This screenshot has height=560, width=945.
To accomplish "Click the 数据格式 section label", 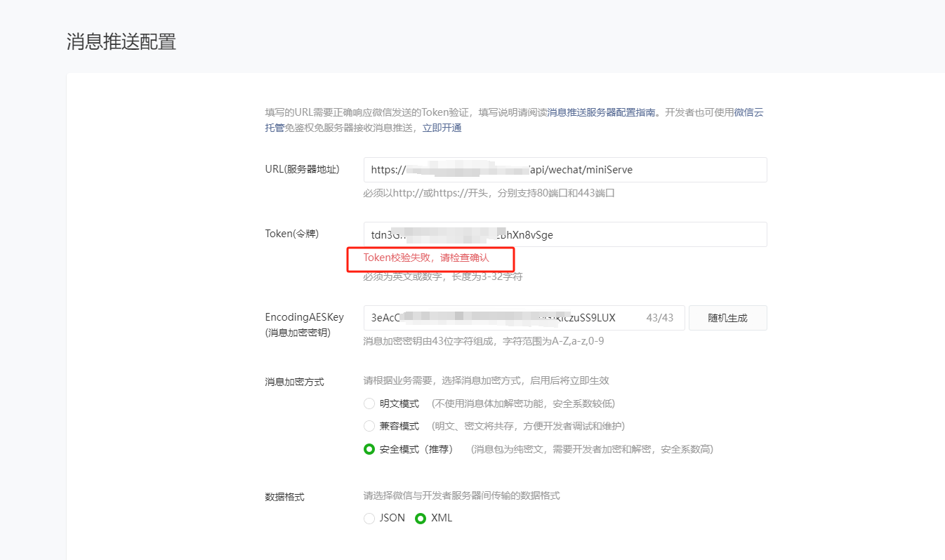I will pyautogui.click(x=284, y=496).
